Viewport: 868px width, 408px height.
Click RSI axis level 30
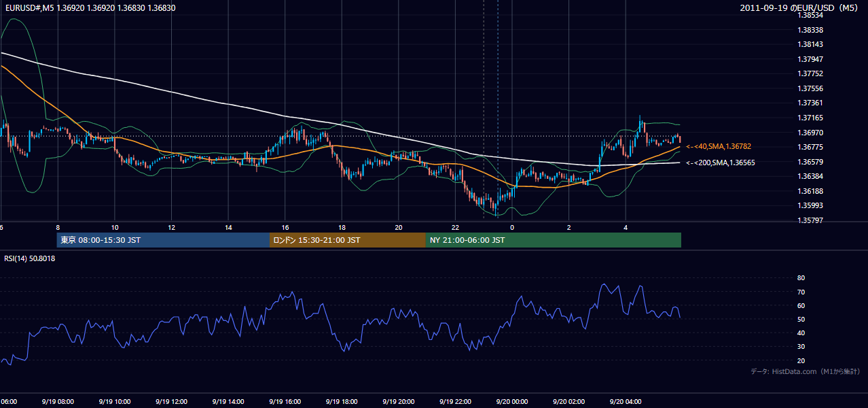(x=801, y=347)
